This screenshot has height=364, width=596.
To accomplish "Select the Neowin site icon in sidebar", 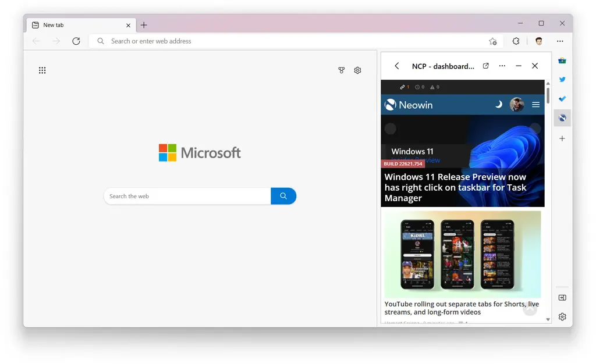I will [562, 118].
